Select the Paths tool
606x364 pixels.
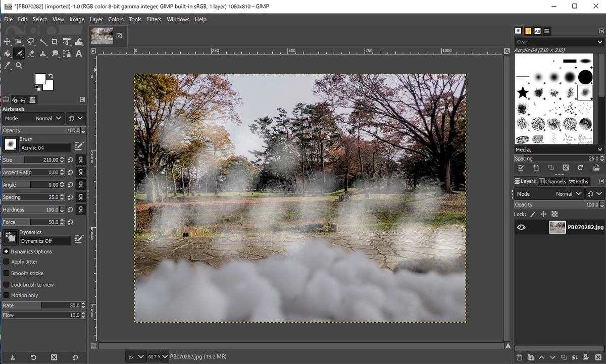pos(67,54)
